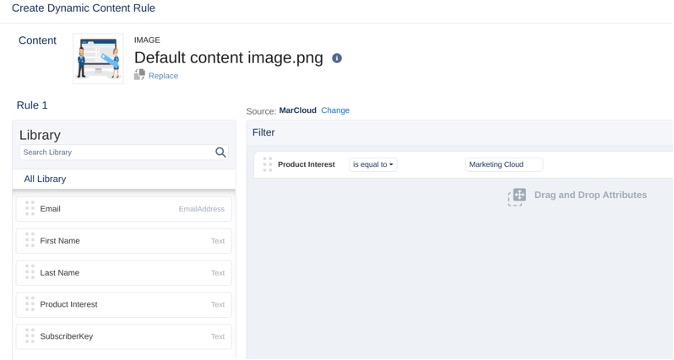The height and width of the screenshot is (360, 674).
Task: Select the All Library tab
Action: (x=45, y=179)
